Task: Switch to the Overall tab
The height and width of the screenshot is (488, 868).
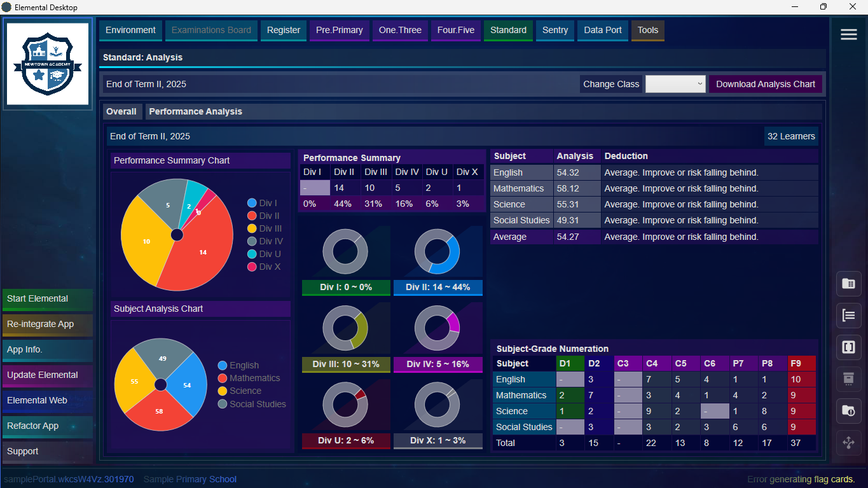Action: [x=121, y=111]
